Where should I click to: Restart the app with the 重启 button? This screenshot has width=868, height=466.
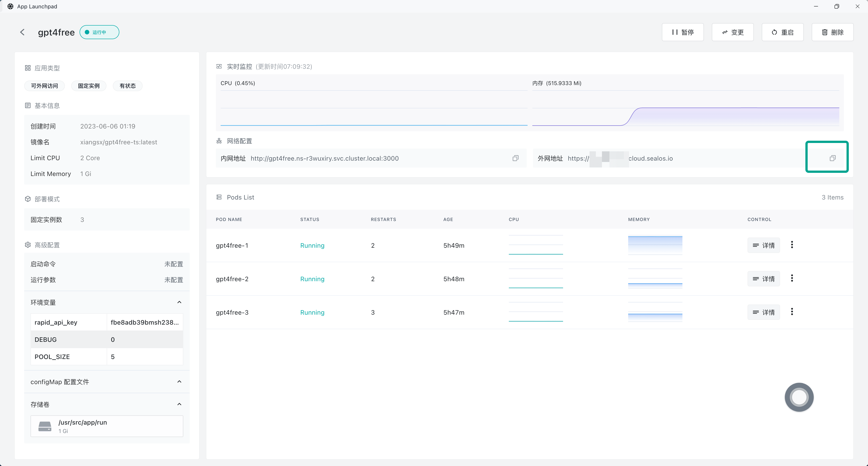[x=782, y=32]
